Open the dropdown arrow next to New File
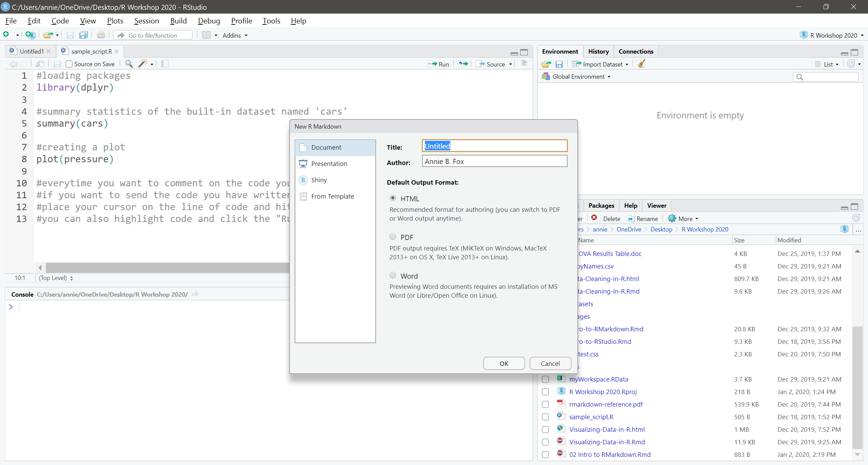The height and width of the screenshot is (465, 868). (17, 35)
